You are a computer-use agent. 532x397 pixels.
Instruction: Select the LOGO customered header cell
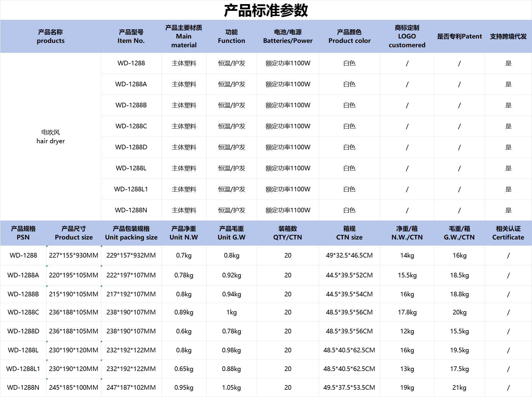point(407,36)
